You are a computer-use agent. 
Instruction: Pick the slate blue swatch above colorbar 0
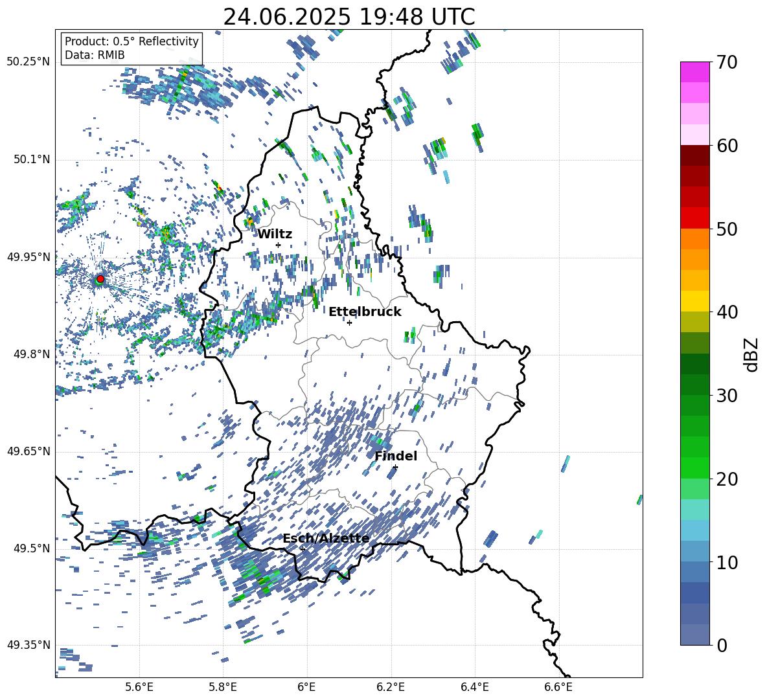694,635
